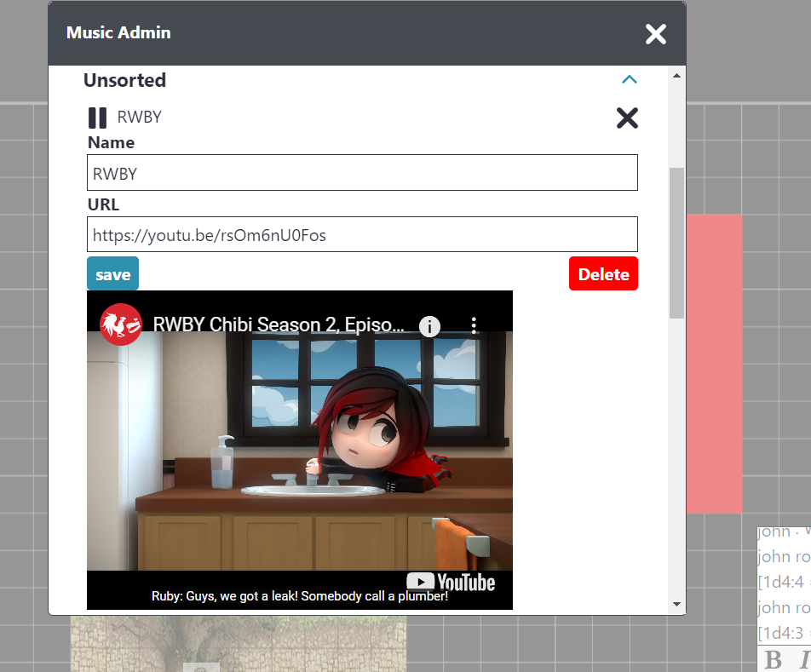Close the Music Admin dialog
The height and width of the screenshot is (672, 811).
click(x=655, y=34)
